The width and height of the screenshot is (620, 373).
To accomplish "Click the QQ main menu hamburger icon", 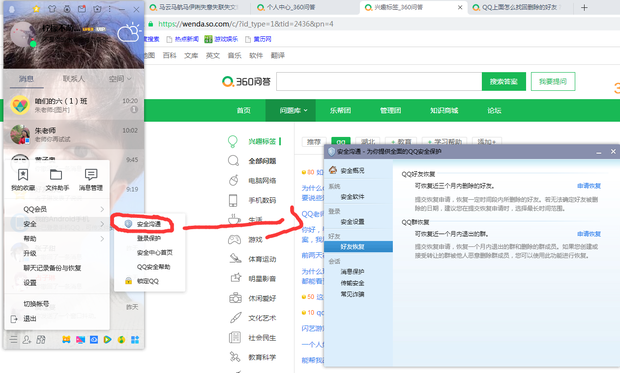I will pyautogui.click(x=13, y=339).
